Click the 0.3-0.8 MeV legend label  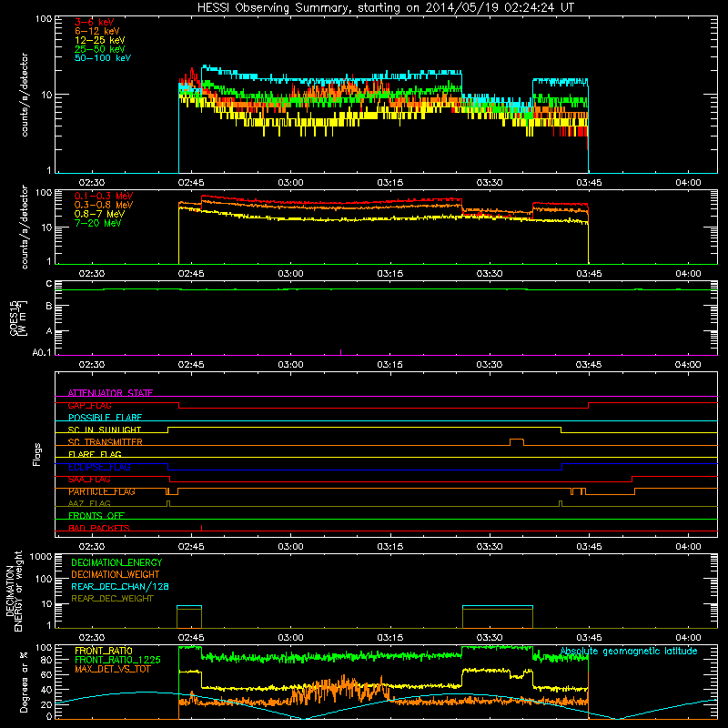click(104, 205)
